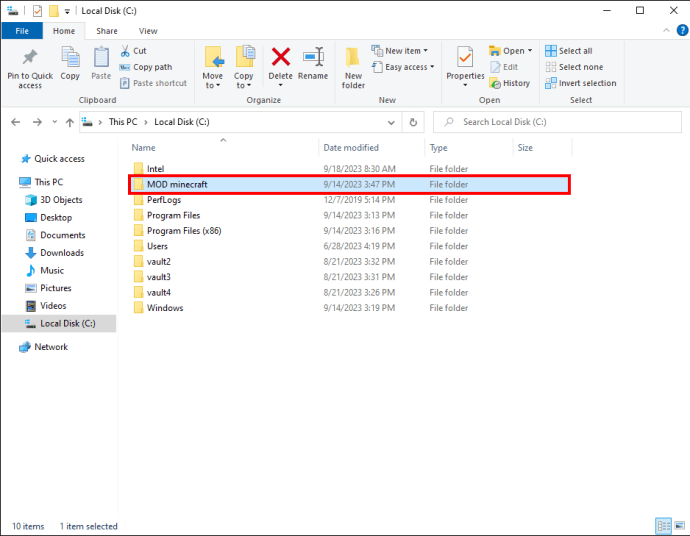
Task: Open Desktop in the sidebar
Action: click(49, 217)
